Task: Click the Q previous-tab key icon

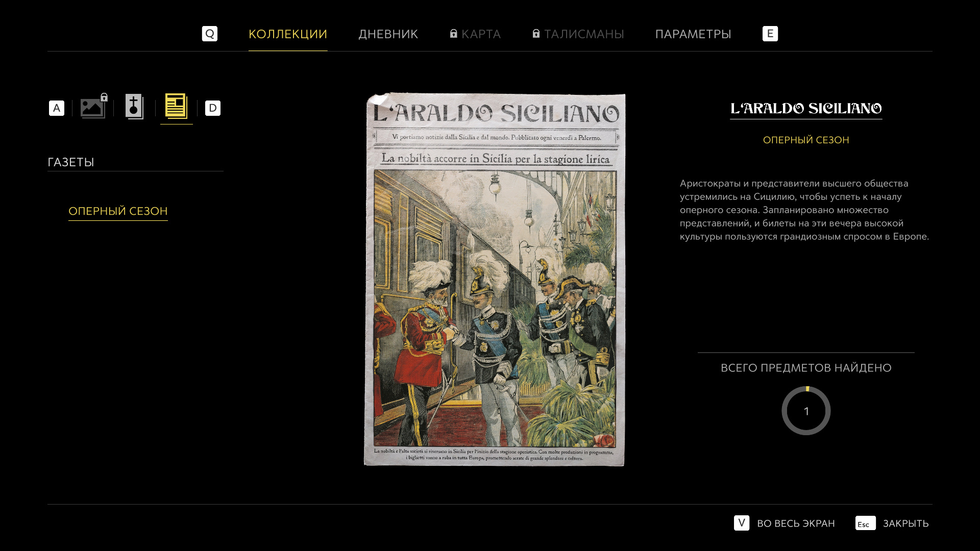Action: [210, 34]
